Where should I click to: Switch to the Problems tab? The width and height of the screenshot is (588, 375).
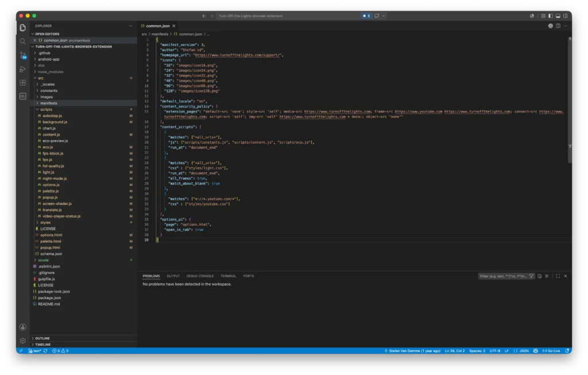click(151, 276)
